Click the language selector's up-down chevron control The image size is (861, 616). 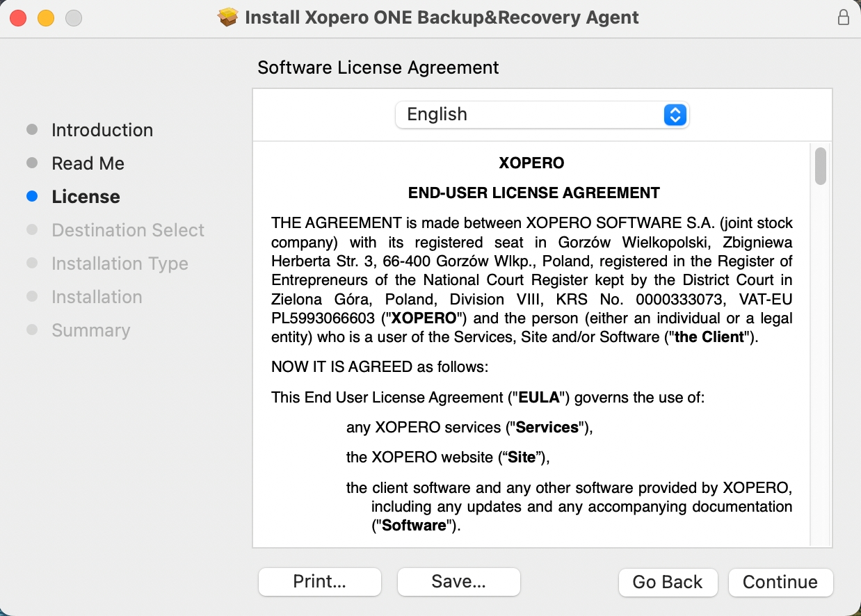(x=675, y=114)
